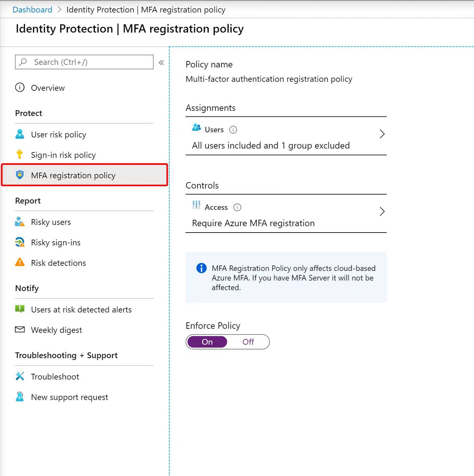This screenshot has height=476, width=474.
Task: Click the info tooltip icon beside Access
Action: (x=237, y=207)
